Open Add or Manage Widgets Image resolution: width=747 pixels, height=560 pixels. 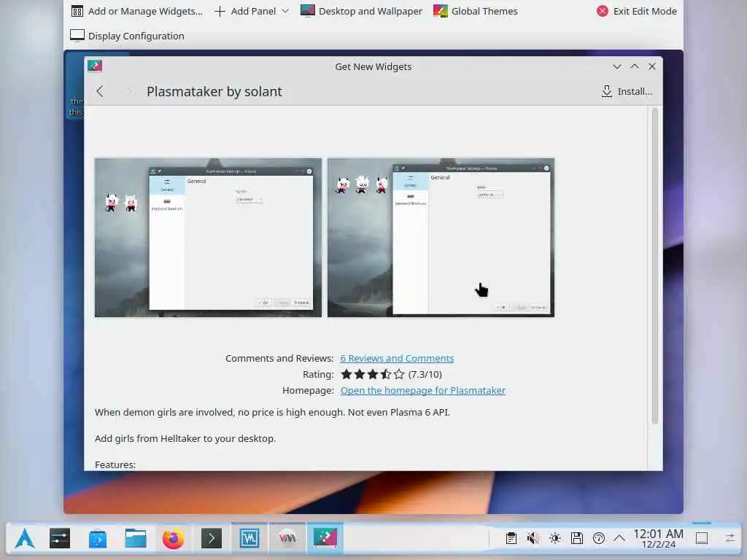(136, 11)
